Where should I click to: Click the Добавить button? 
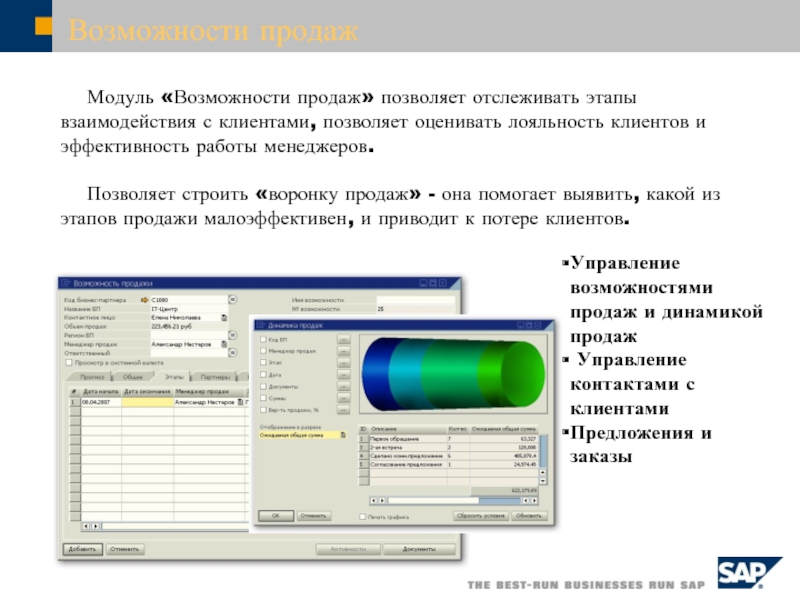(82, 549)
